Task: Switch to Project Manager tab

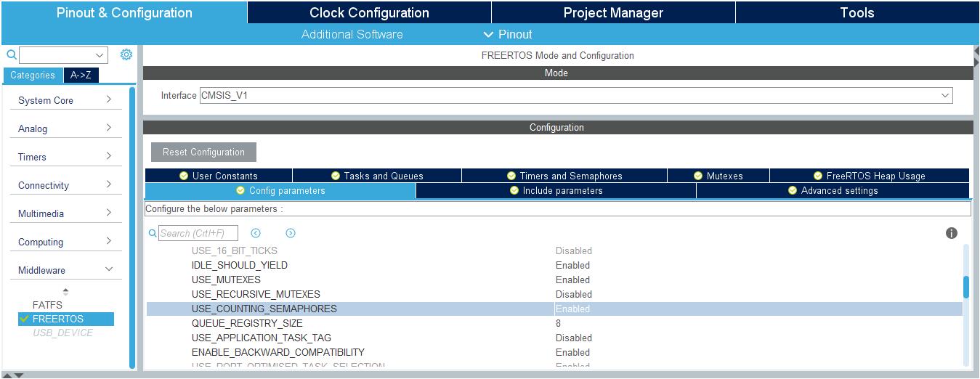Action: (613, 12)
